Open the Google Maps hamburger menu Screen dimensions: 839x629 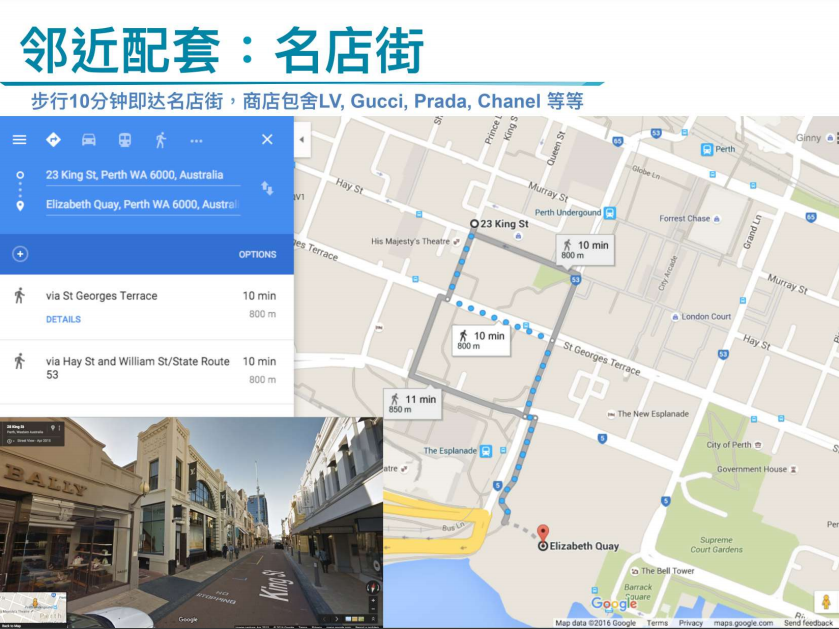19,140
